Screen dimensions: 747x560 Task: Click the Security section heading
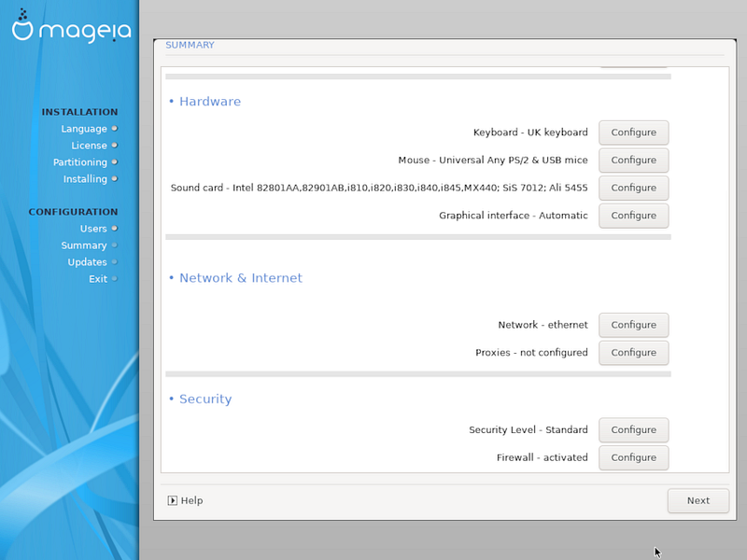(x=205, y=399)
